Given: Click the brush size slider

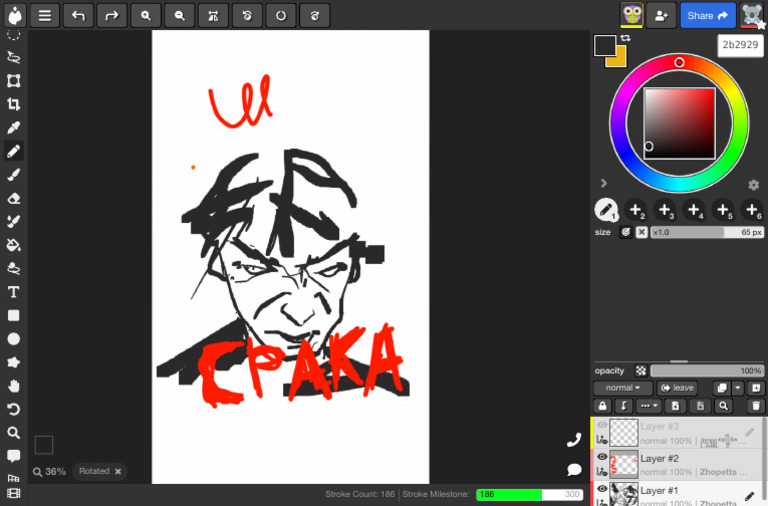Looking at the screenshot, I should pos(707,232).
